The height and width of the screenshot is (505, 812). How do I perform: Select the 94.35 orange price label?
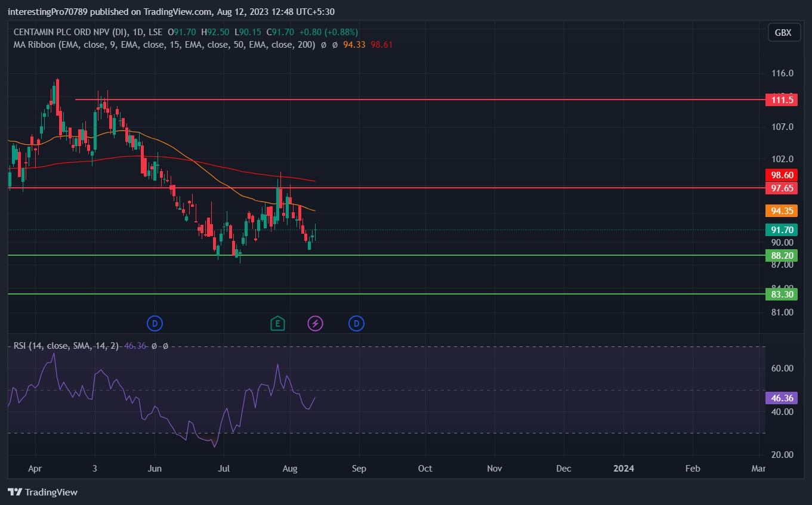pos(782,210)
